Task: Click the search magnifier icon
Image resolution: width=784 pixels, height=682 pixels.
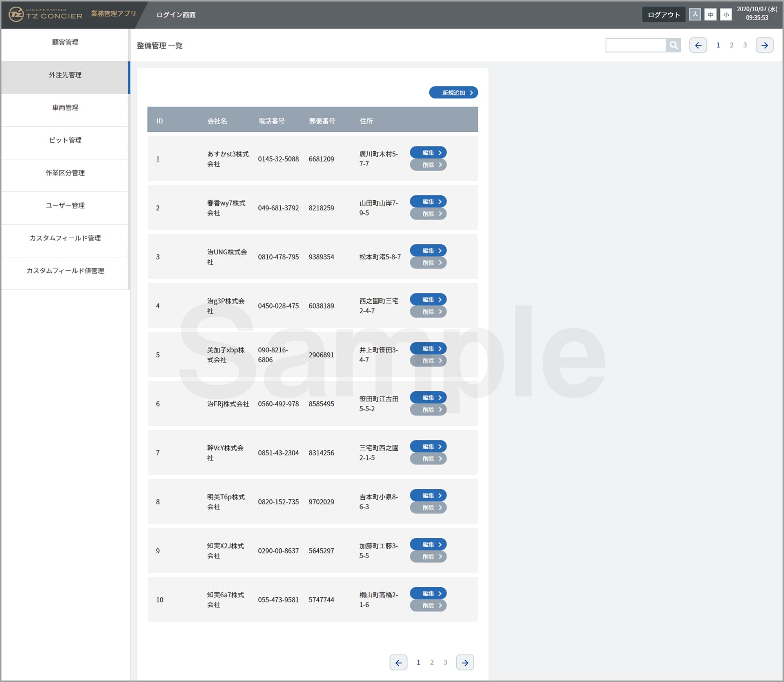Action: (673, 45)
